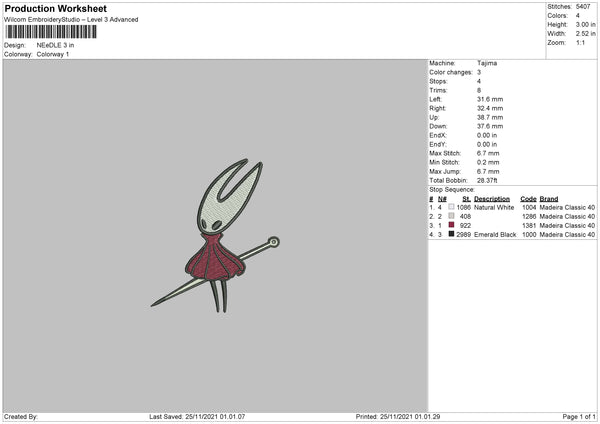
Task: Click the Emerald Black color swatch
Action: click(x=451, y=234)
